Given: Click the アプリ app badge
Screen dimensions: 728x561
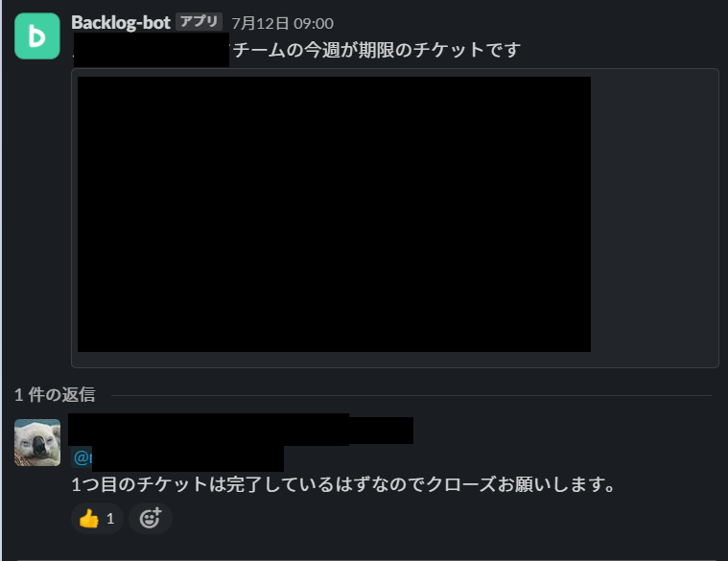Looking at the screenshot, I should click(x=200, y=22).
